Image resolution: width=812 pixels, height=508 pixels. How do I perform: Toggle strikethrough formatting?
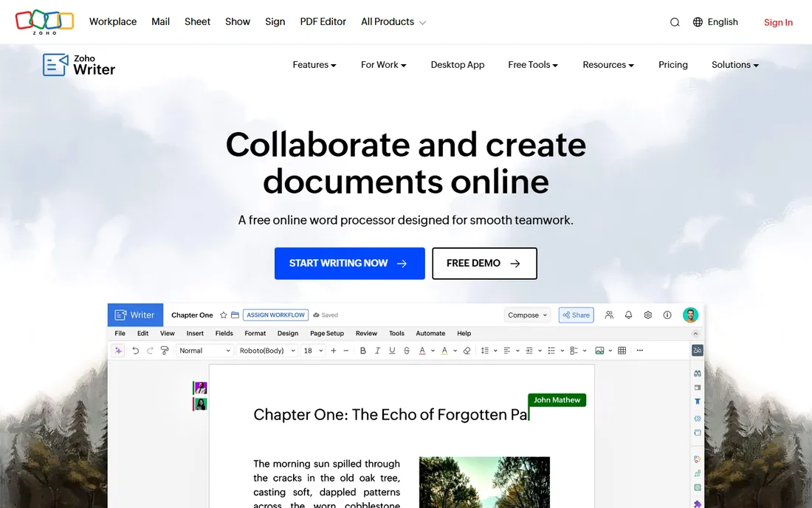click(407, 351)
